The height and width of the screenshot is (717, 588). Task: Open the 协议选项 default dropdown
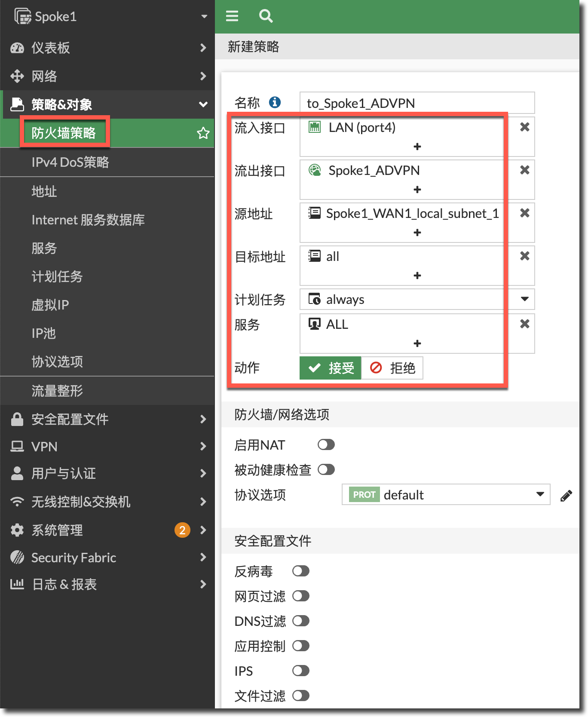[x=540, y=495]
